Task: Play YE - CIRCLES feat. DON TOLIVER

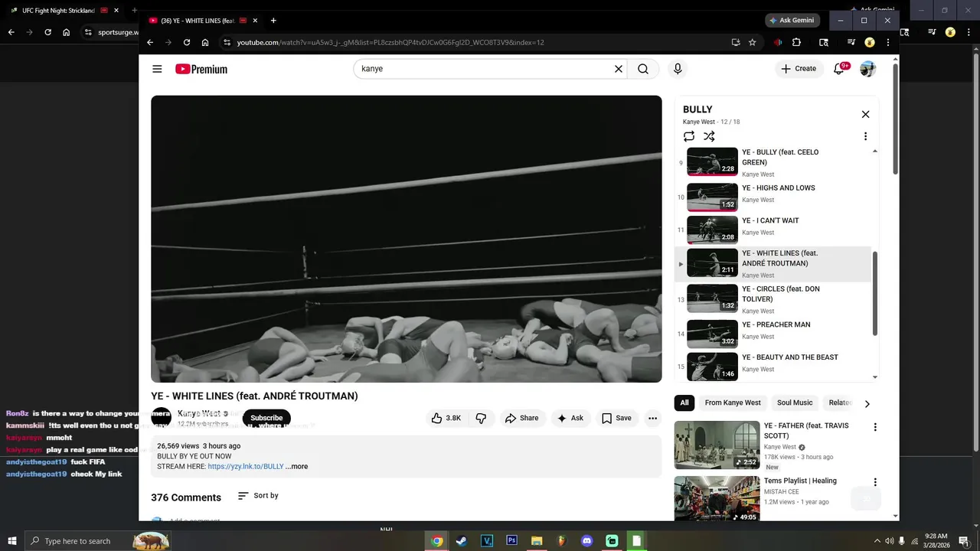Action: (x=773, y=298)
